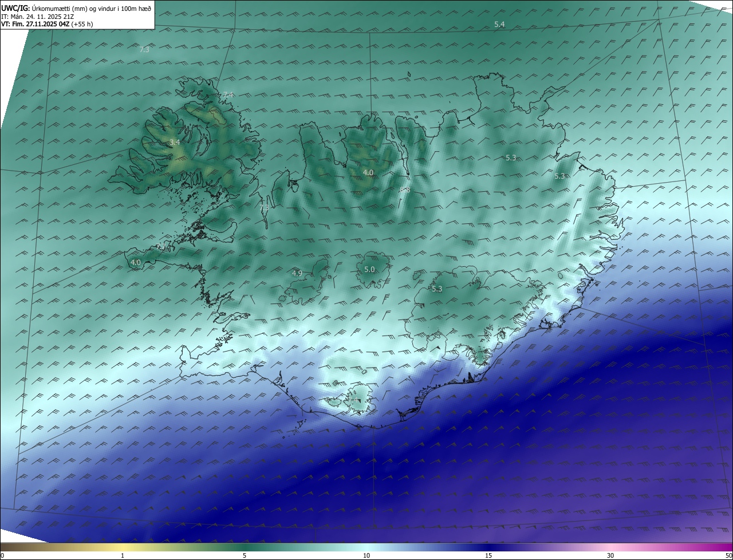Click the 7.4 value at the Westfjords northern tip
Viewport: 733px width, 560px height.
pos(228,94)
